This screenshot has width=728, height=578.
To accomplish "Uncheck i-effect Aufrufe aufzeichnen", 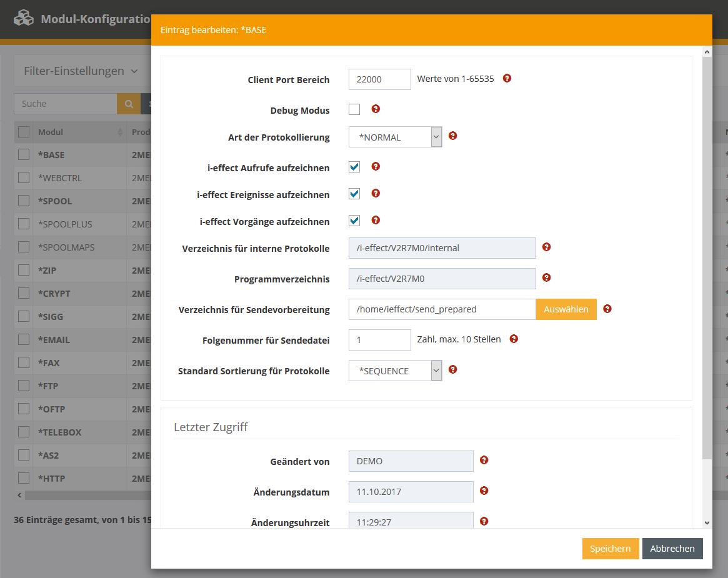I will [x=354, y=167].
